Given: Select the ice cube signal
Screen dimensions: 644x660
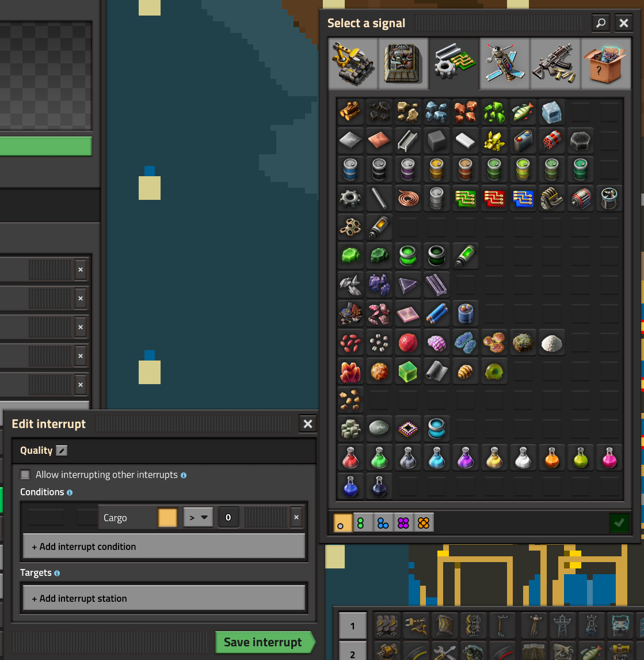Looking at the screenshot, I should 551,112.
